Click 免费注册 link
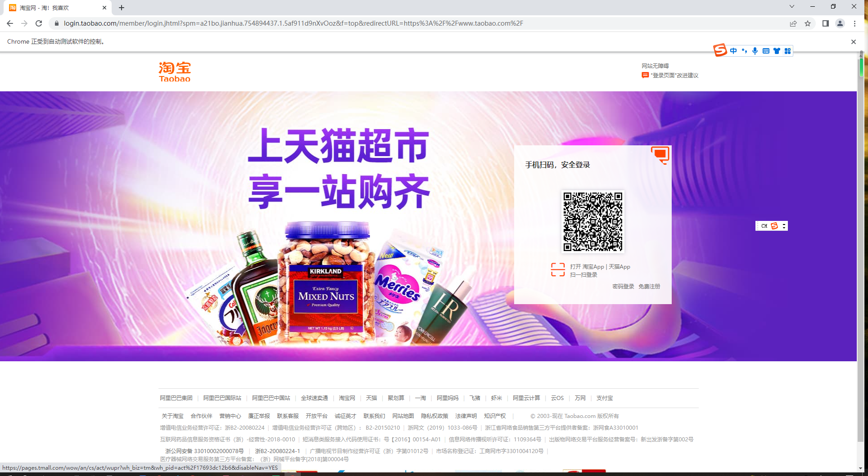 point(649,287)
